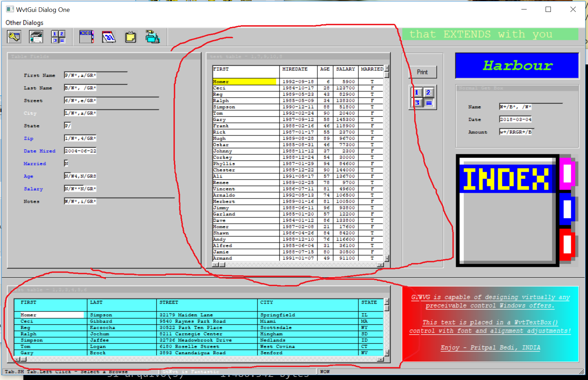This screenshot has height=380, width=588.
Task: Select the Armand row
Action: click(299, 258)
